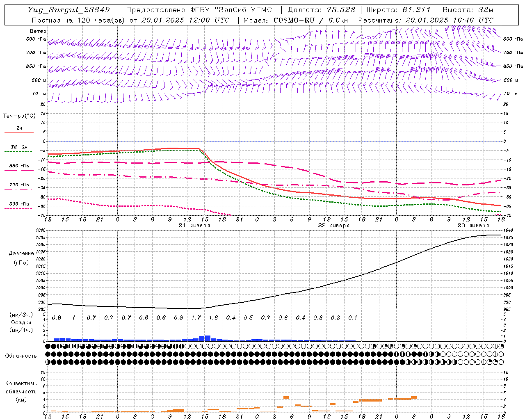The width and height of the screenshot is (525, 420).
Task: Click the (гПа) pressure unit label
Action: (x=21, y=262)
